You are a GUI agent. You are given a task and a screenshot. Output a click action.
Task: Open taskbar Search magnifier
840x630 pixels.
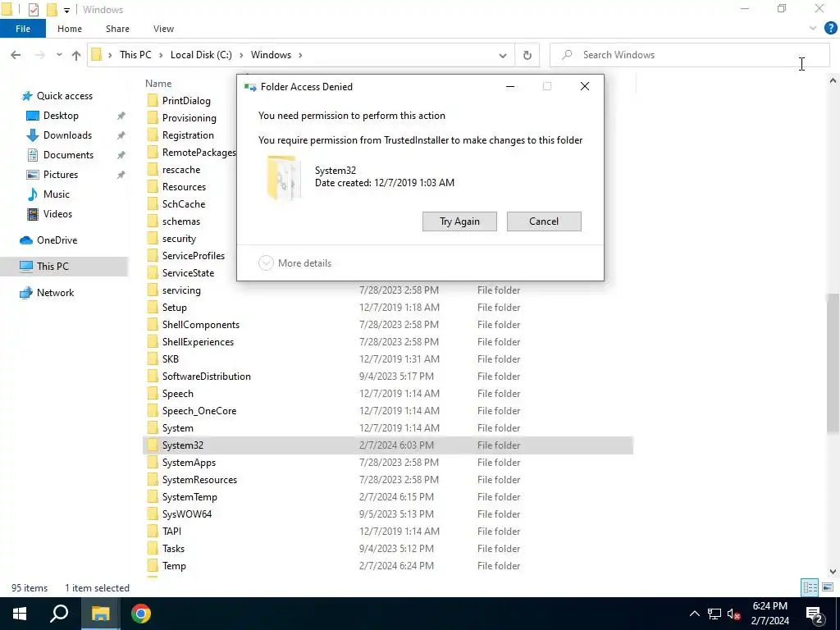pos(59,614)
